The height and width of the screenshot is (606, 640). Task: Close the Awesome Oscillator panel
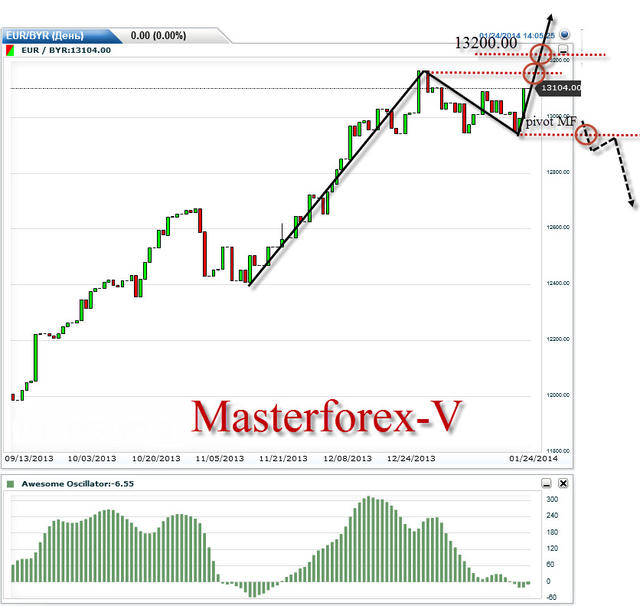coord(563,483)
